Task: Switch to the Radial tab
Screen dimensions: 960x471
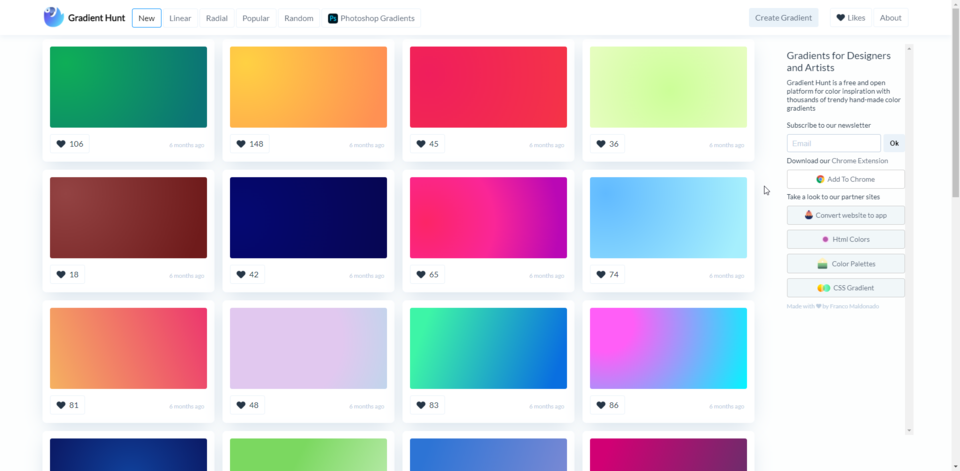Action: tap(217, 18)
